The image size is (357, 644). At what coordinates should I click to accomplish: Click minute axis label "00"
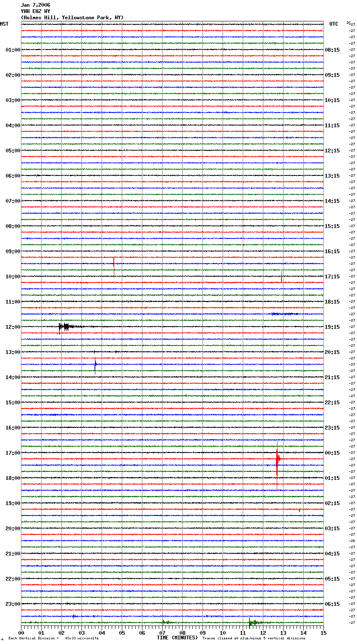(x=21, y=633)
